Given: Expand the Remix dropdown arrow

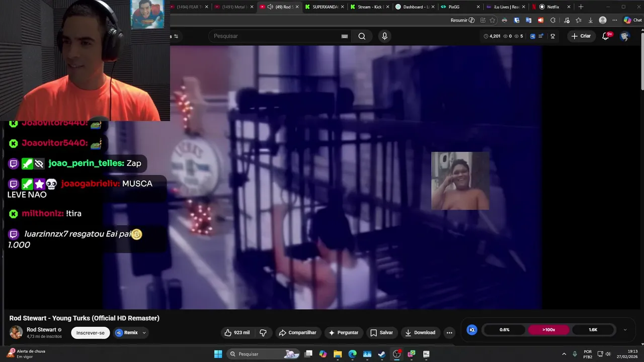Looking at the screenshot, I should [144, 332].
